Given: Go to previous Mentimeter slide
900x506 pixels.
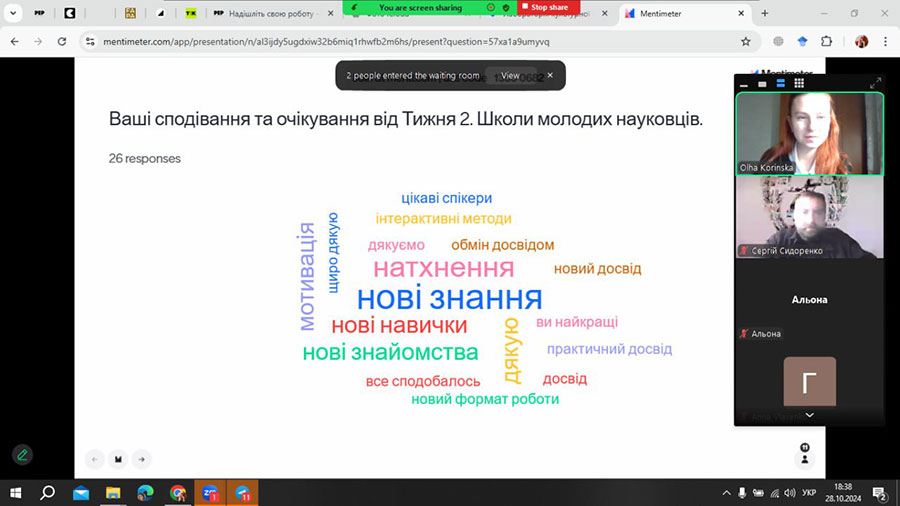Looking at the screenshot, I should click(x=95, y=459).
